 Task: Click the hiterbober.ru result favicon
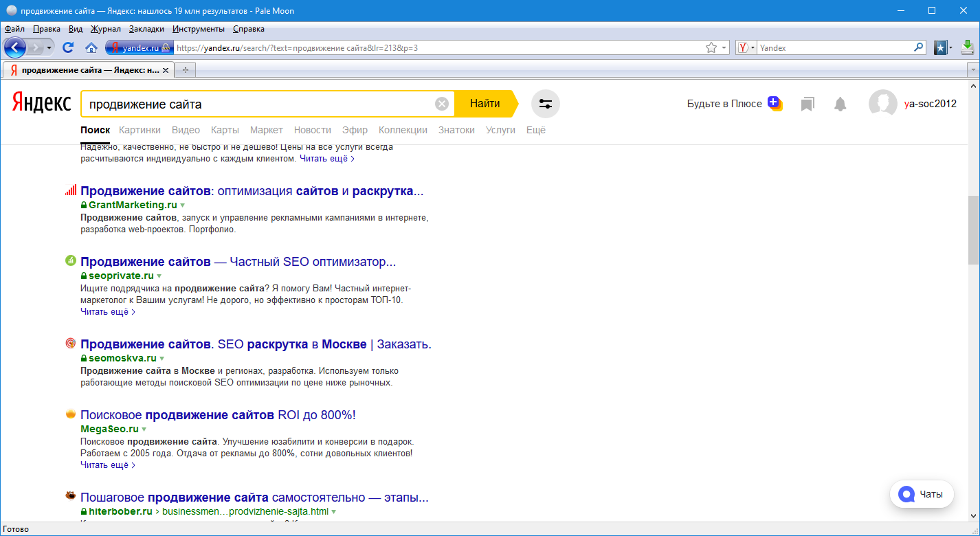pos(70,495)
